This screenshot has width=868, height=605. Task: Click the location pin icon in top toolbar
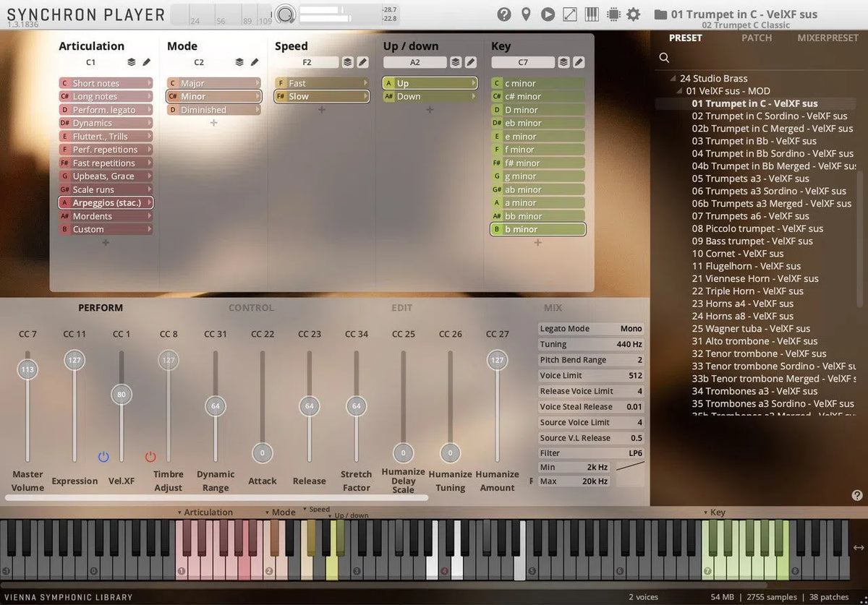point(526,14)
